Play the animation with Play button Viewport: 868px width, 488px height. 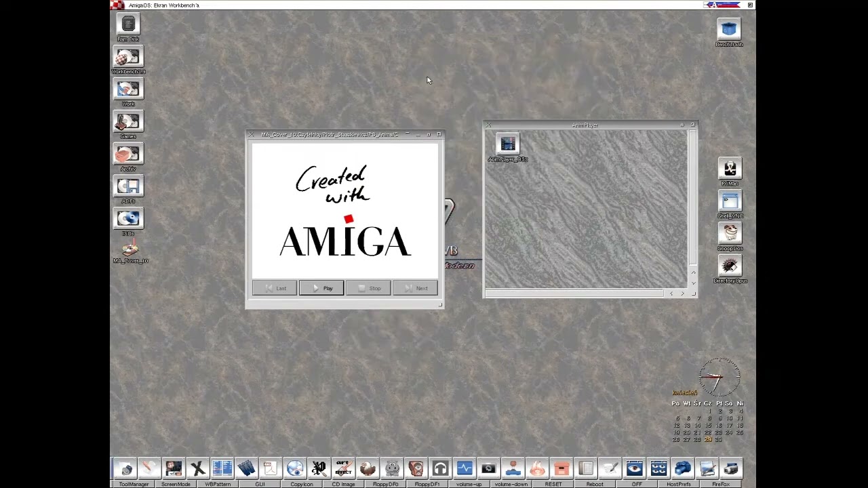tap(321, 288)
